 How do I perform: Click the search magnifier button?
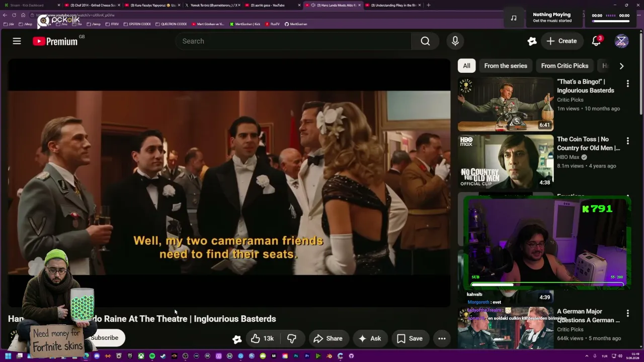pos(425,41)
